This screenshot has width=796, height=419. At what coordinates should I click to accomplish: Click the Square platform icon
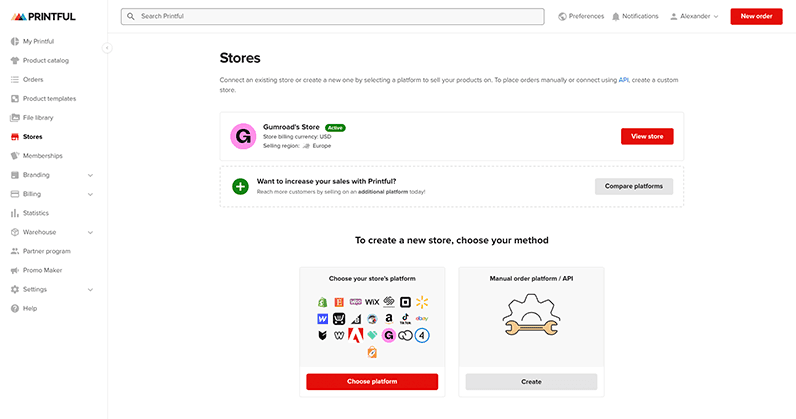click(405, 302)
